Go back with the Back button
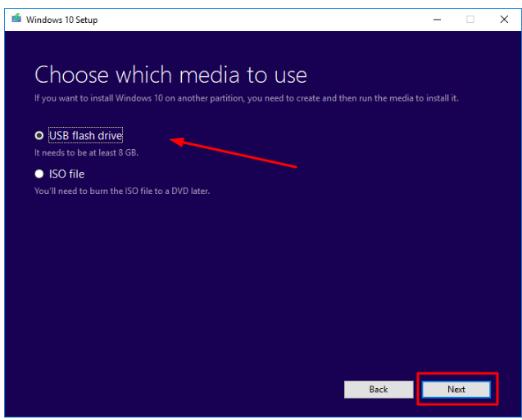This screenshot has height=420, width=522. [378, 389]
